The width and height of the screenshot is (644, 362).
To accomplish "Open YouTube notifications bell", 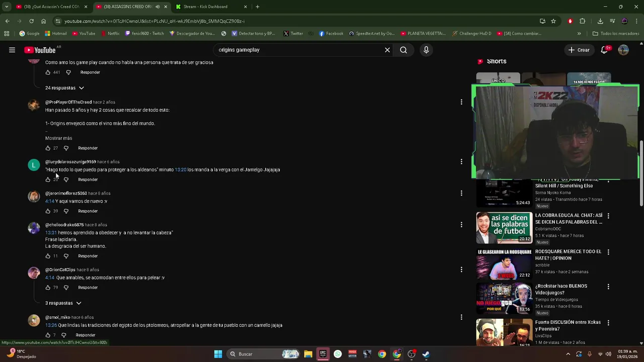I will pyautogui.click(x=605, y=50).
